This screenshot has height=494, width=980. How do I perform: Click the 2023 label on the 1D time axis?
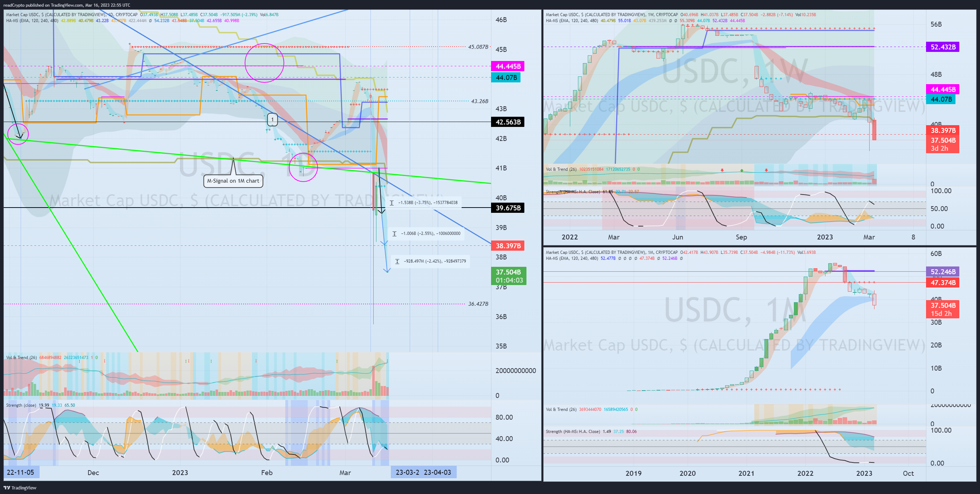(180, 473)
